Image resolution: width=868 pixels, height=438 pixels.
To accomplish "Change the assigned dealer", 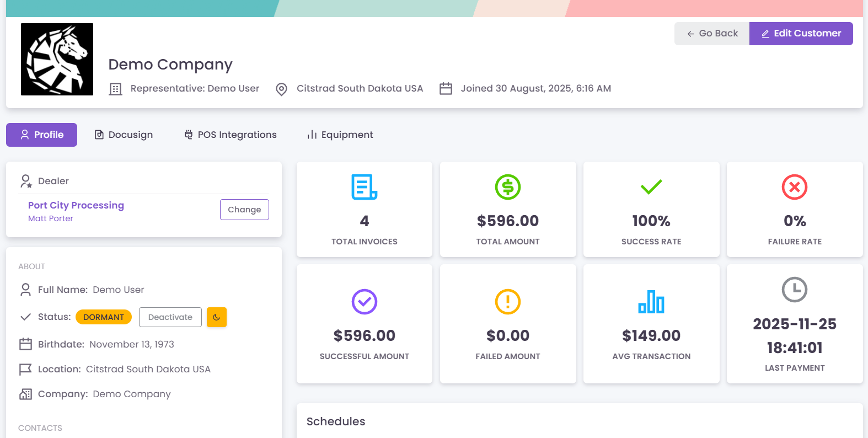I will click(x=244, y=210).
